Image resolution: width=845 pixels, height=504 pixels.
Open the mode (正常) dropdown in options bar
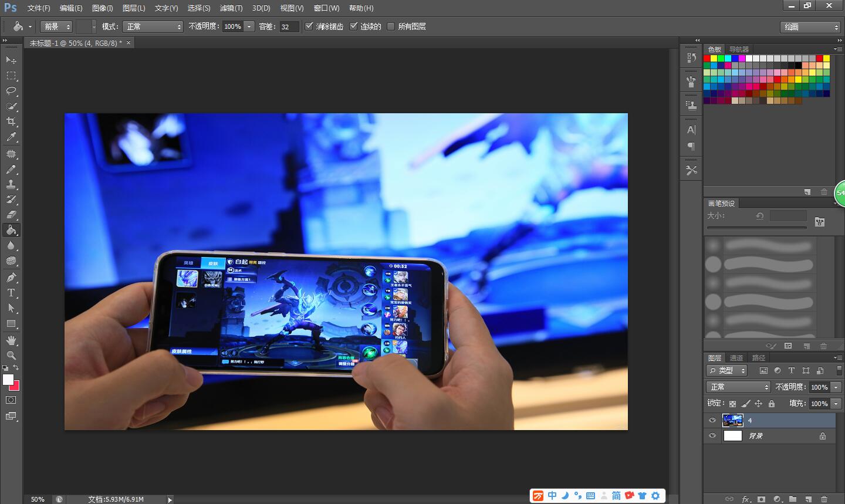[153, 26]
